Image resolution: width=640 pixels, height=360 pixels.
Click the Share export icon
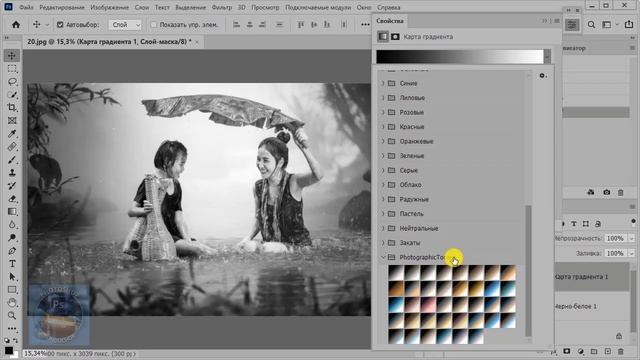pyautogui.click(x=629, y=25)
